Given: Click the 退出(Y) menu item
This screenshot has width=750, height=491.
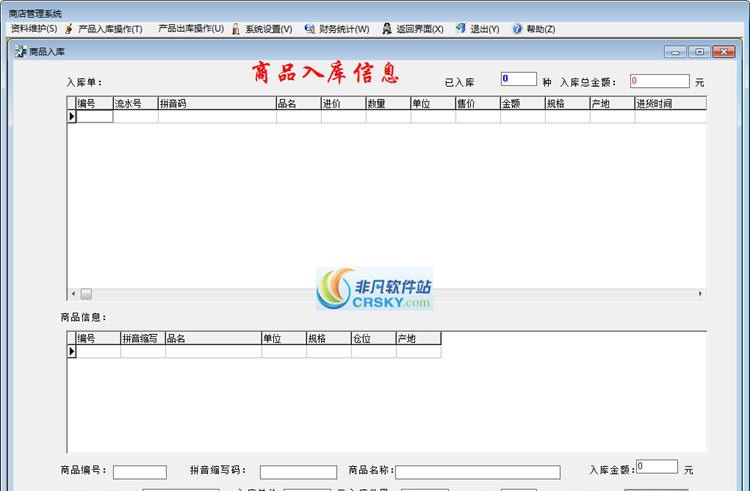Looking at the screenshot, I should tap(484, 29).
